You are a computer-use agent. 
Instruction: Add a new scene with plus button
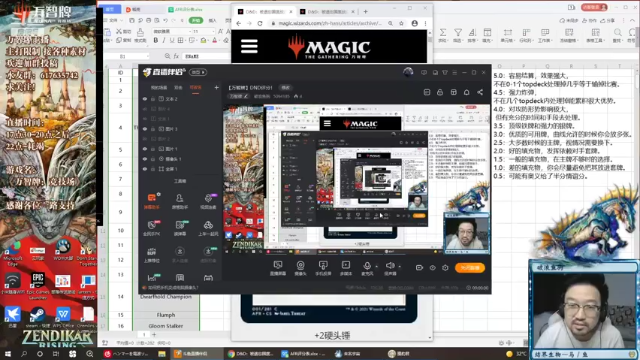(216, 87)
